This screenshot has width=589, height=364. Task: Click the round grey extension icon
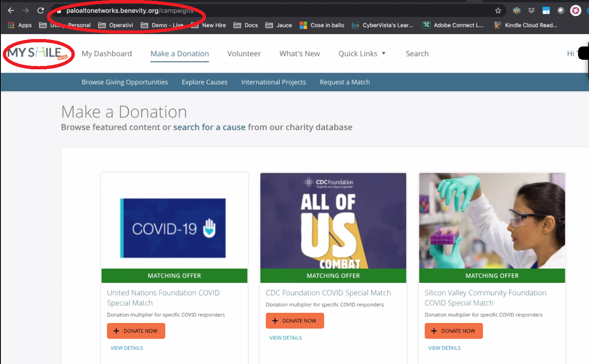[561, 11]
